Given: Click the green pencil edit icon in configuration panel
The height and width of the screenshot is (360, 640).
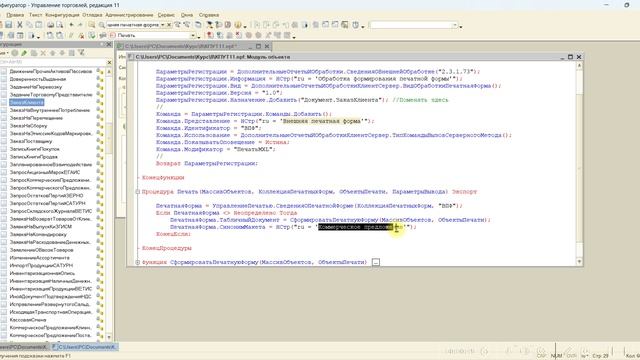Looking at the screenshot, I should [24, 53].
